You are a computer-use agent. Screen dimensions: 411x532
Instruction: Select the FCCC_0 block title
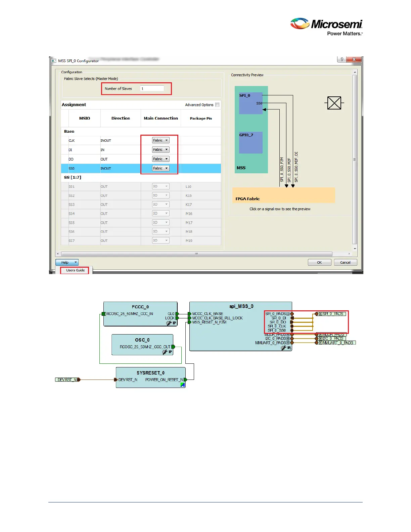[x=140, y=307]
